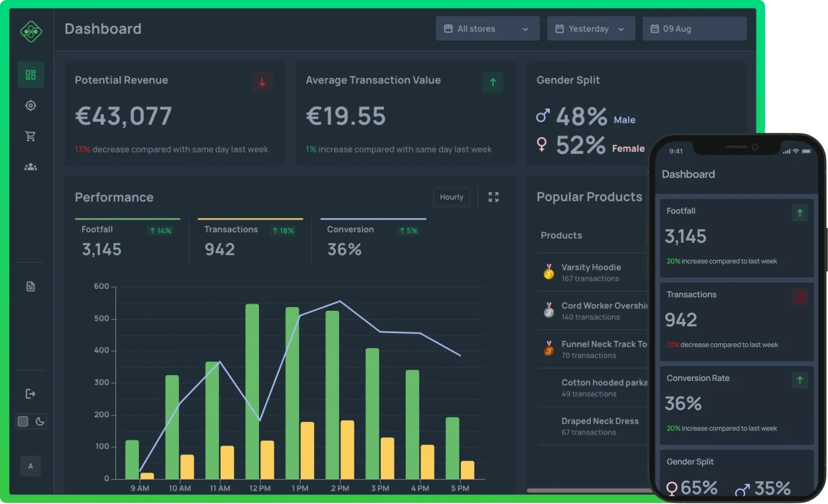Select the male symbol in Gender Split
This screenshot has width=828, height=504.
coord(542,116)
